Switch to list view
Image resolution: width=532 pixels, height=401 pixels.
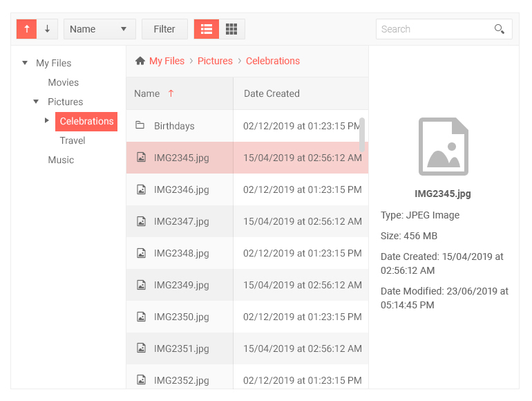click(207, 29)
